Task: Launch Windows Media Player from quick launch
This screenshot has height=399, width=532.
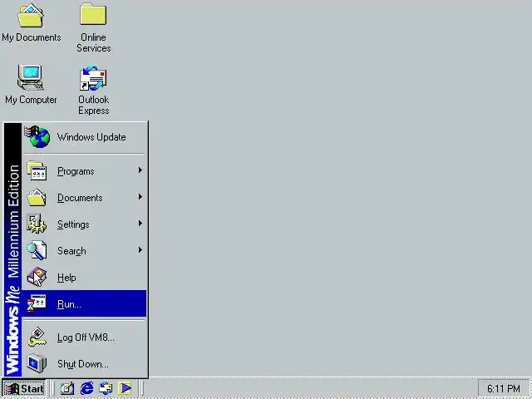Action: [125, 388]
